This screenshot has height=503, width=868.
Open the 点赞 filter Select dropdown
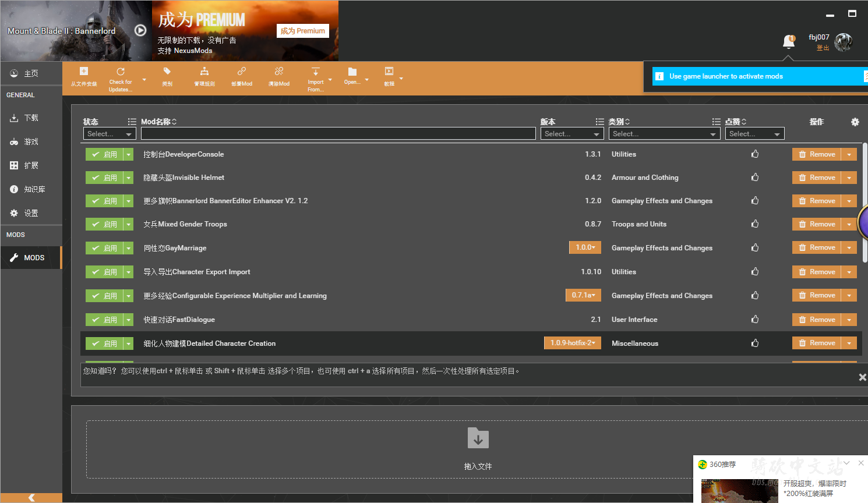pyautogui.click(x=755, y=134)
